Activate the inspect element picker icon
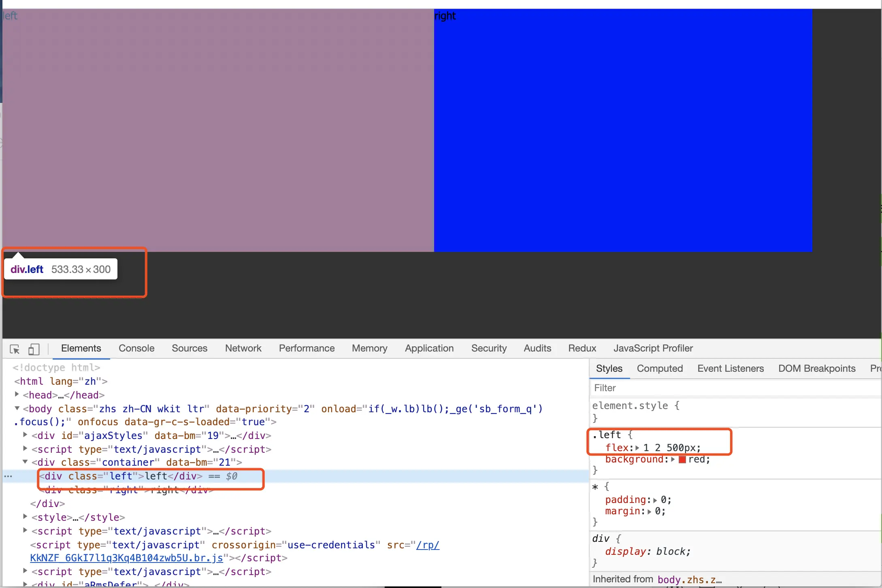This screenshot has width=882, height=588. 15,349
